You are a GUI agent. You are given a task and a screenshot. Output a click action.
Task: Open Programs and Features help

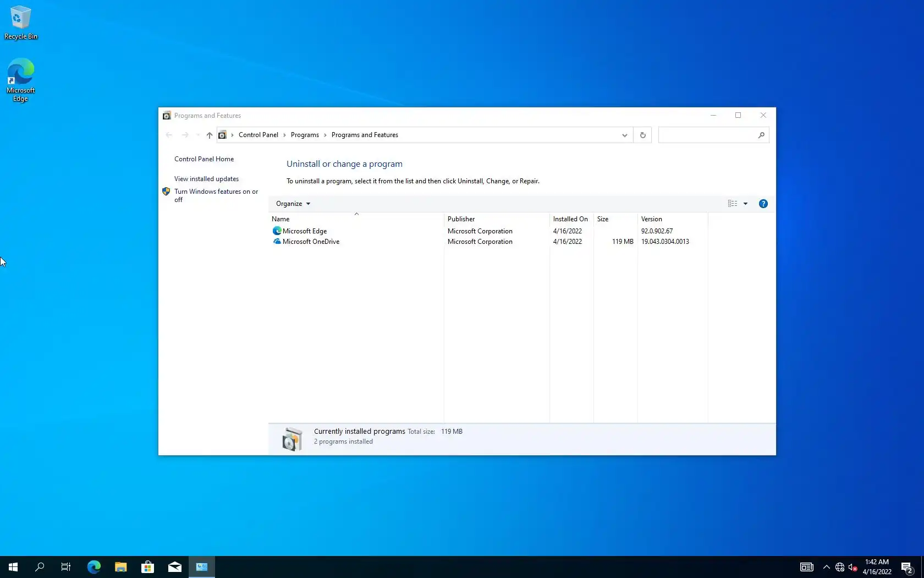(763, 204)
